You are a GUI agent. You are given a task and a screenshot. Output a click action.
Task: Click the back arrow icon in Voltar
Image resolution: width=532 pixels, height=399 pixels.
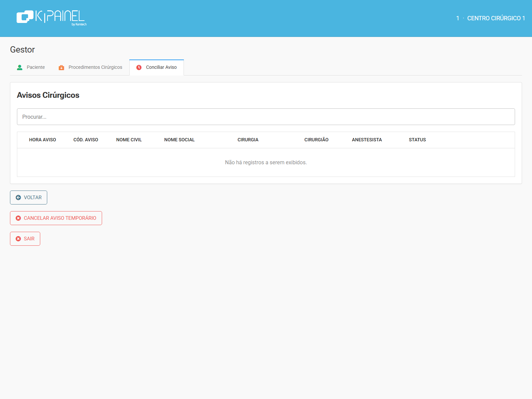tap(18, 198)
